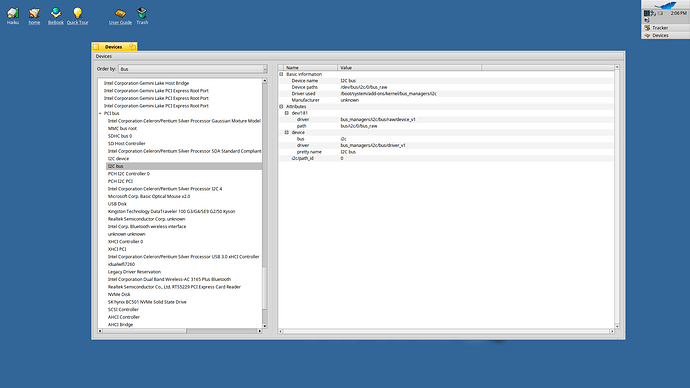Collapse the PCI bus tree node

pos(100,113)
